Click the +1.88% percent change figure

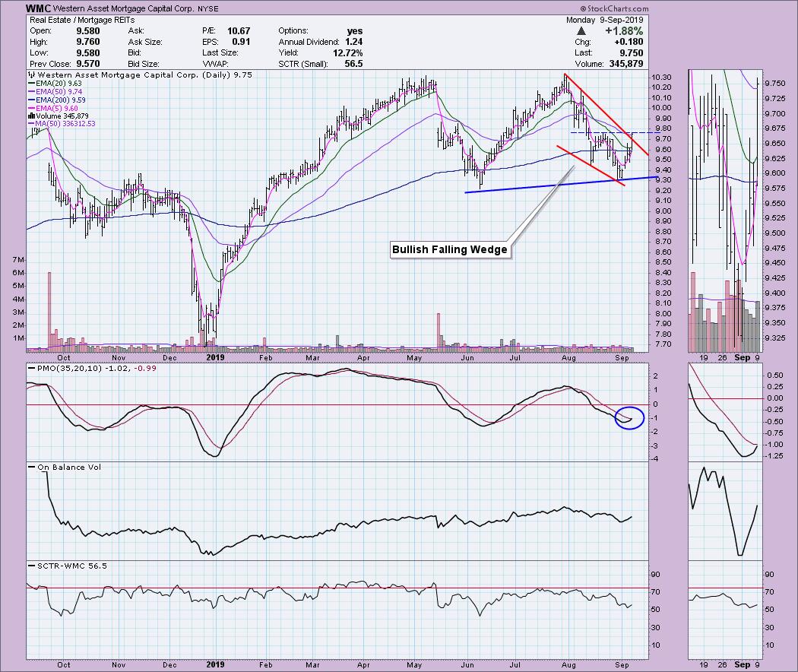pyautogui.click(x=624, y=31)
